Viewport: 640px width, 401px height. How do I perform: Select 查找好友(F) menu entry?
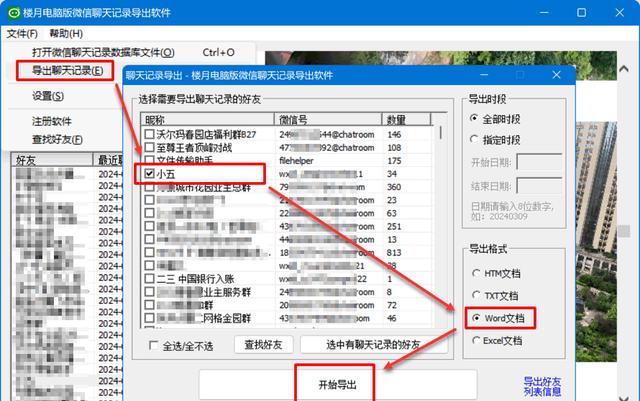click(x=57, y=139)
